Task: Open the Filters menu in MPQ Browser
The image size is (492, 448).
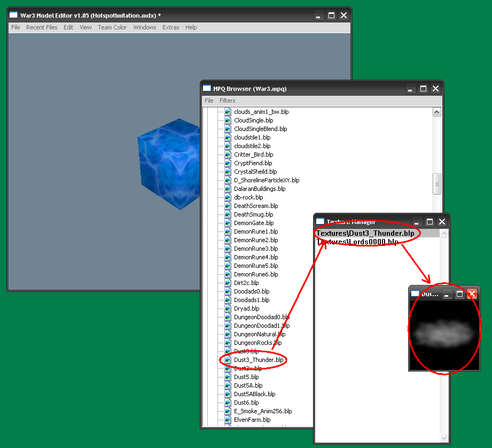Action: (x=228, y=101)
